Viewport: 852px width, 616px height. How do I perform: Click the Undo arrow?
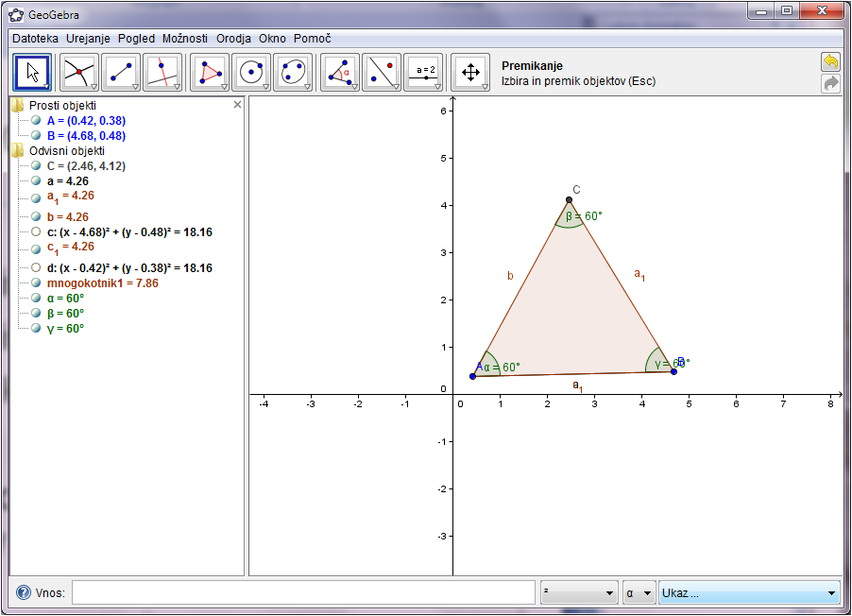(x=830, y=60)
